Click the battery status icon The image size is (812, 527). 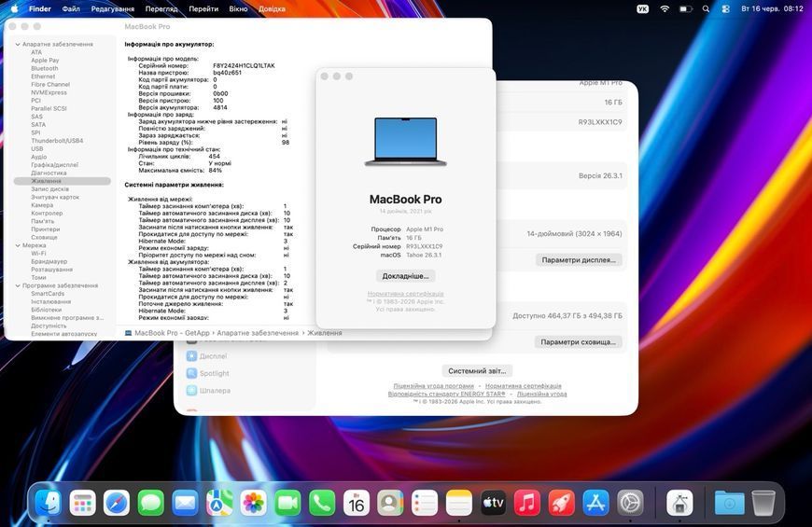click(686, 8)
